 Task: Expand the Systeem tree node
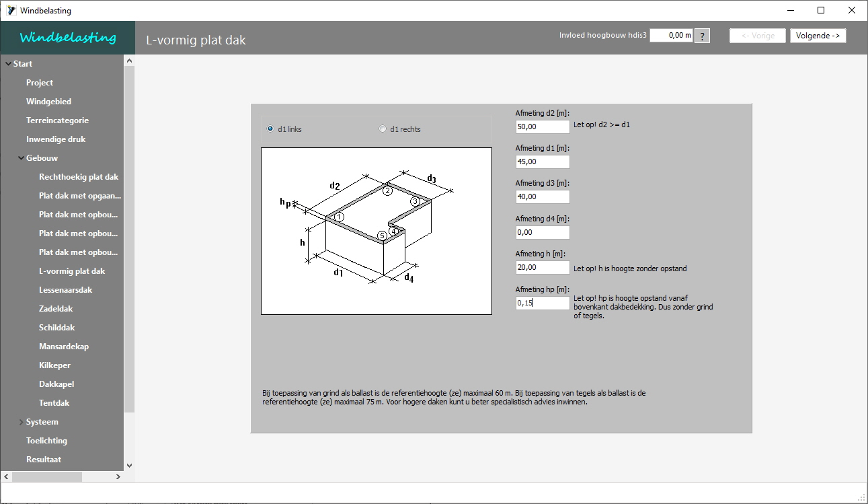21,422
